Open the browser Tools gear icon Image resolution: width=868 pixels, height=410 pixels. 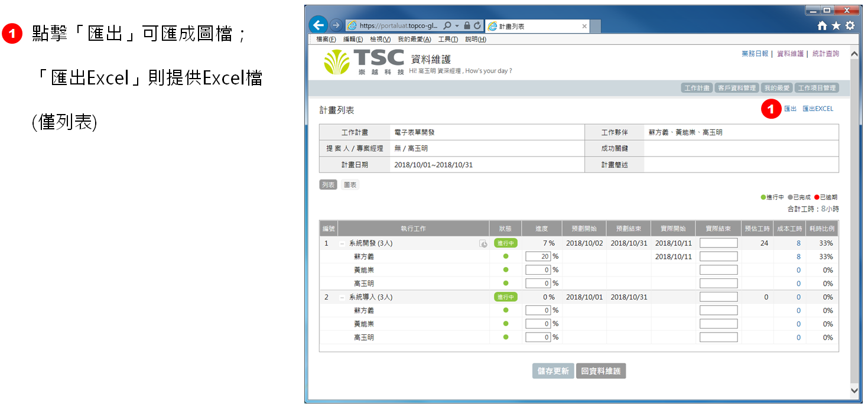coord(850,26)
